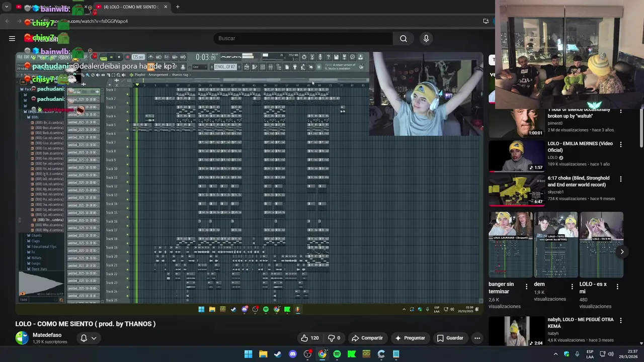Click the YouTube search magnifier button
The height and width of the screenshot is (362, 644).
[x=404, y=38]
